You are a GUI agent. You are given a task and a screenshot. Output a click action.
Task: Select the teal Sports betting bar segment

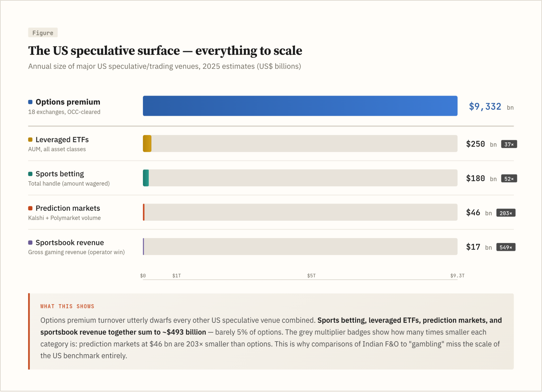coord(146,178)
